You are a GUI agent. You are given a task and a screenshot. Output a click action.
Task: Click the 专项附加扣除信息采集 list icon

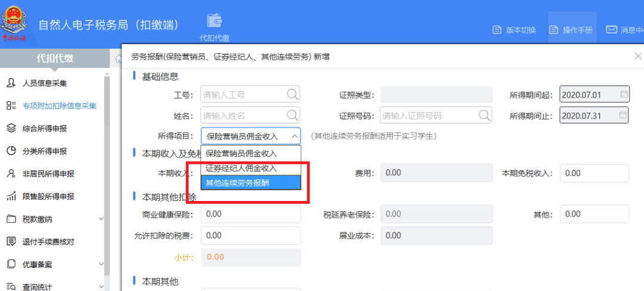(x=11, y=106)
